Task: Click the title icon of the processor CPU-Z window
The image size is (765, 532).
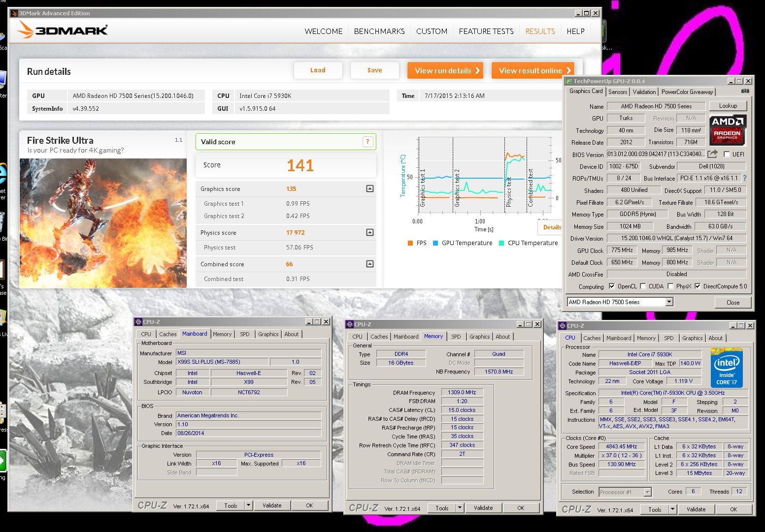Action: pos(562,326)
